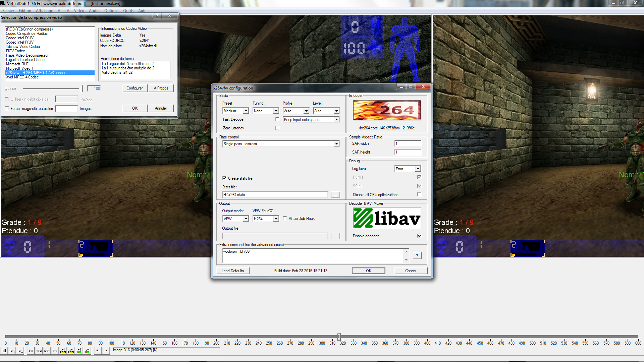Jump to start with go-to-beginning icon
The image size is (644, 362).
31,351
